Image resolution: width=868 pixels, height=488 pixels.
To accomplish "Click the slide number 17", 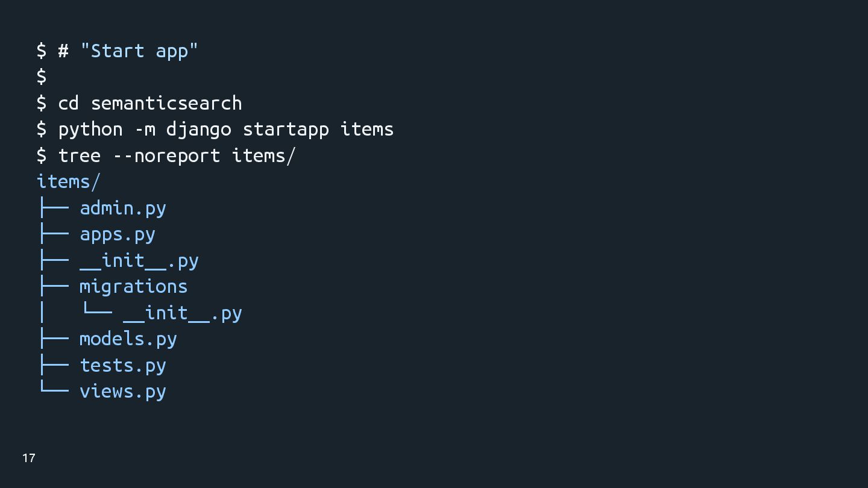I will click(29, 458).
